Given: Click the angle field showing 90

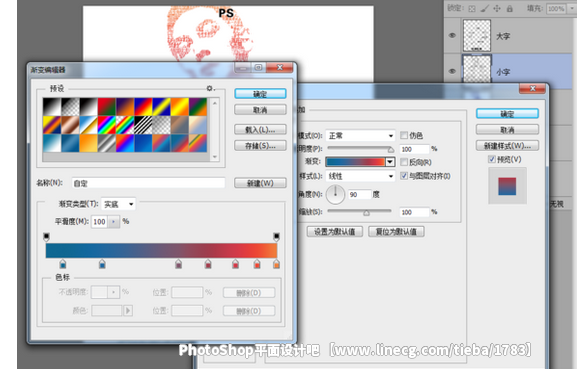Looking at the screenshot, I should pos(359,194).
